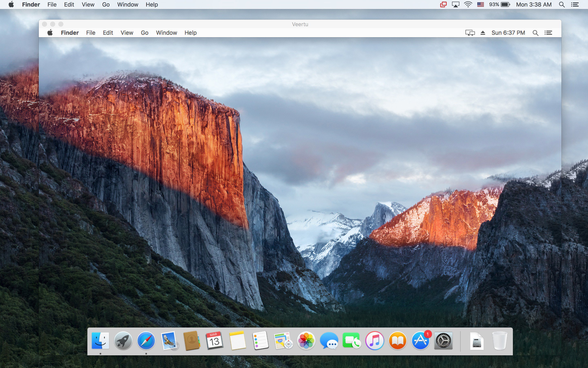Open Messages speech bubble icon in dock
The height and width of the screenshot is (368, 588).
329,341
